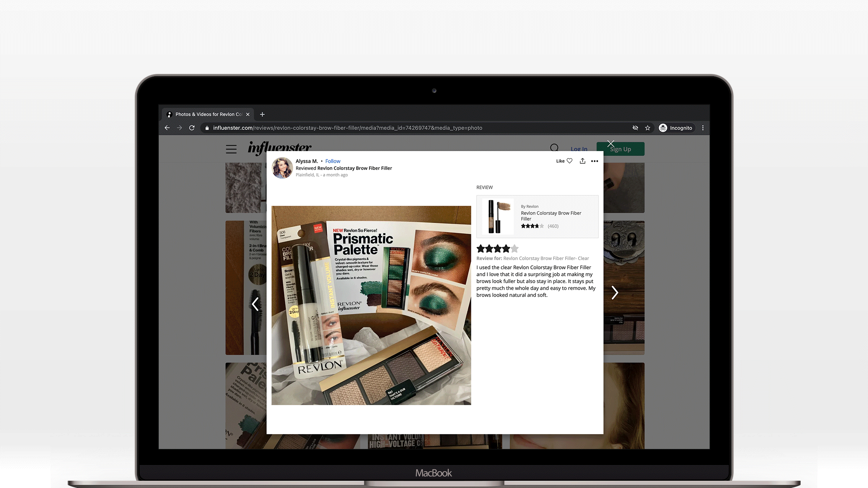This screenshot has height=488, width=868.
Task: Go to the previous photo arrow
Action: tap(256, 304)
